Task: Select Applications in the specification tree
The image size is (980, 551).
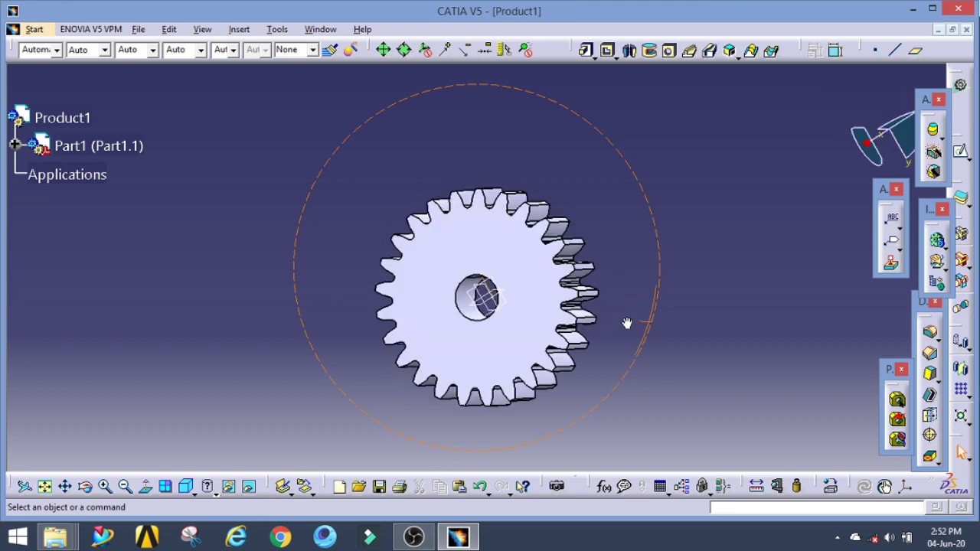Action: coord(67,174)
